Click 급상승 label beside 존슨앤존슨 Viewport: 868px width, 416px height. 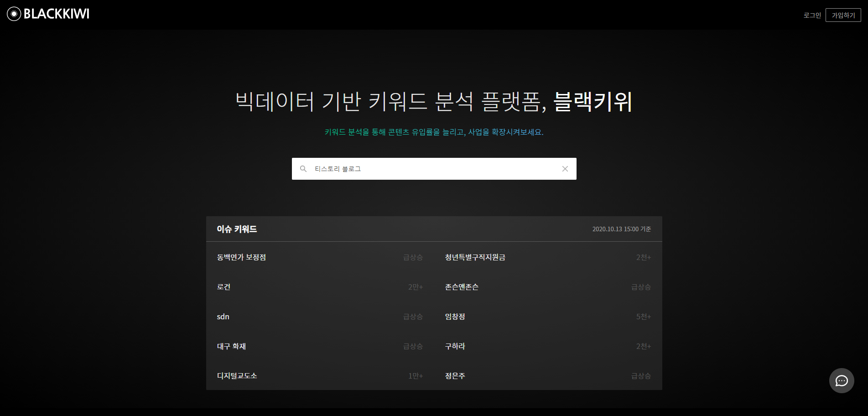click(x=641, y=287)
